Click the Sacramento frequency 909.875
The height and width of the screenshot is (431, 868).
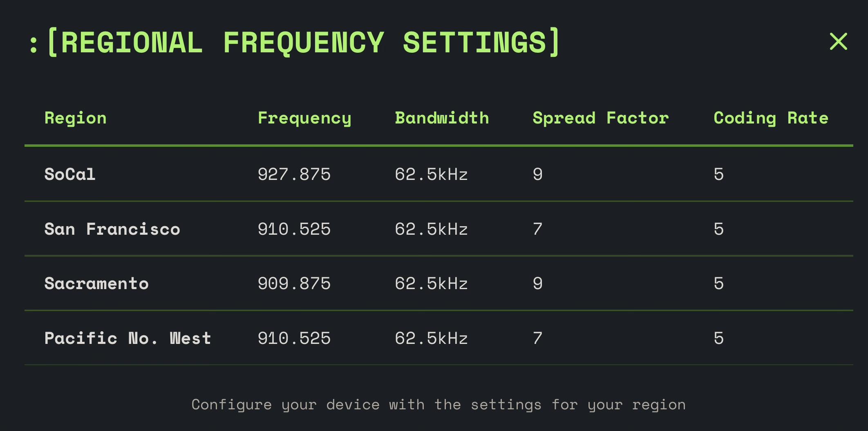[294, 284]
